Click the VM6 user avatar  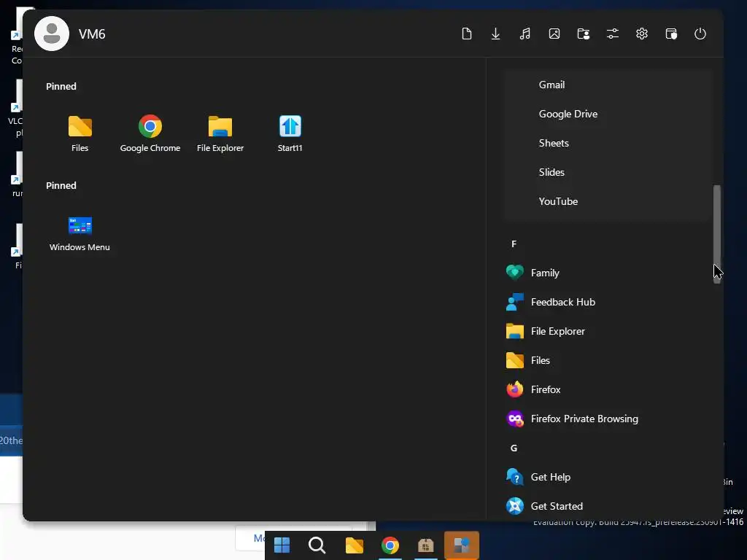(x=52, y=34)
